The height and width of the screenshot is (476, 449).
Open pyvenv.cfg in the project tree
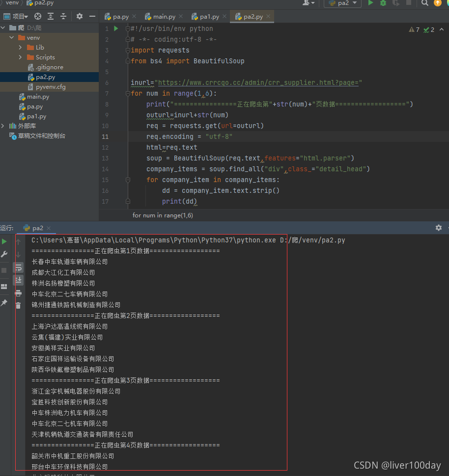click(x=50, y=87)
